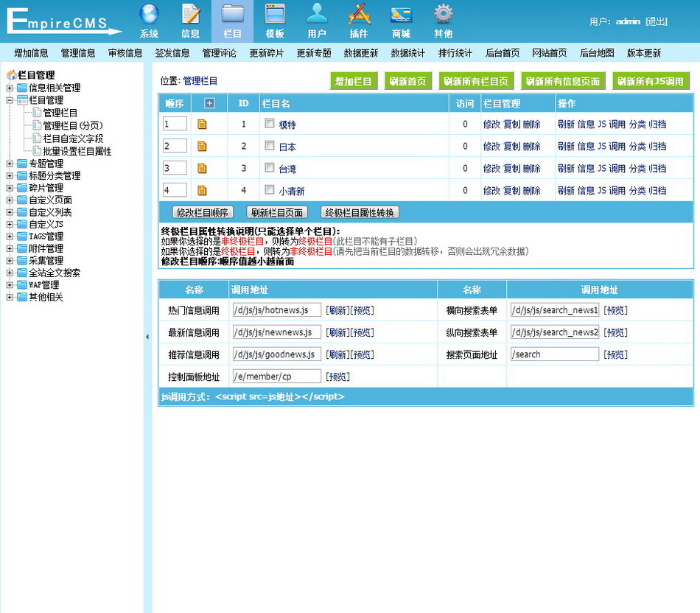The width and height of the screenshot is (700, 613).
Task: Expand the 专题管理 tree node
Action: (10, 164)
